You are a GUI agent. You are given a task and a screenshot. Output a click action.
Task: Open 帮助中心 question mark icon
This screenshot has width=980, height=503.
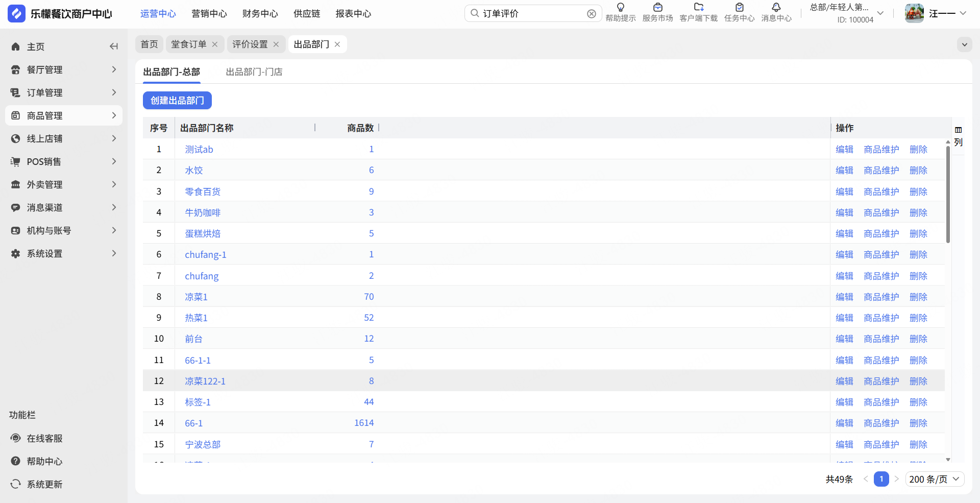[x=16, y=461]
